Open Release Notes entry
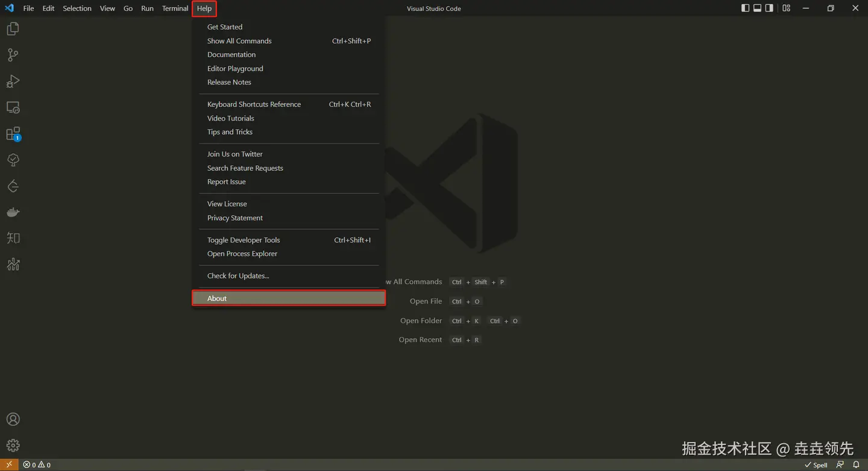868x471 pixels. 289,82
